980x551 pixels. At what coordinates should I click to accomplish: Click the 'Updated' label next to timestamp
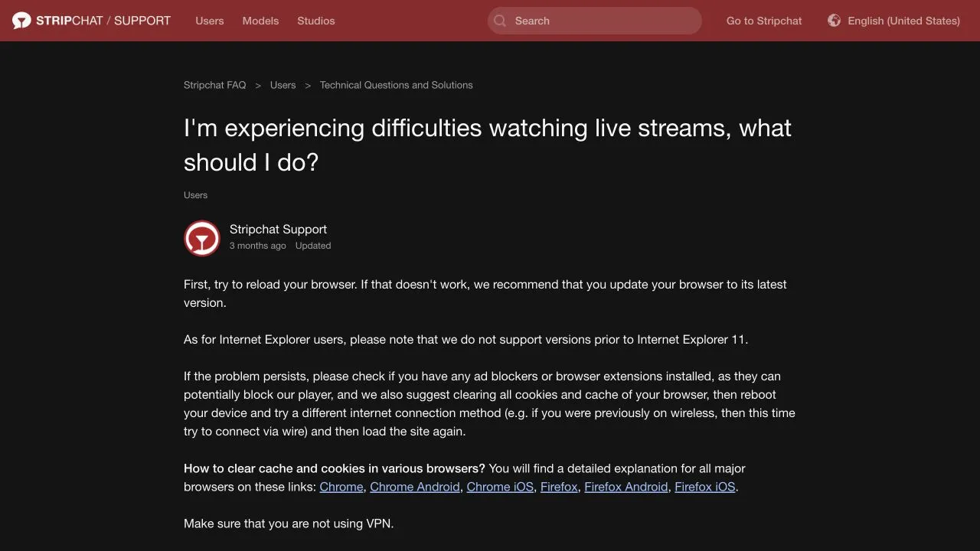(x=313, y=246)
